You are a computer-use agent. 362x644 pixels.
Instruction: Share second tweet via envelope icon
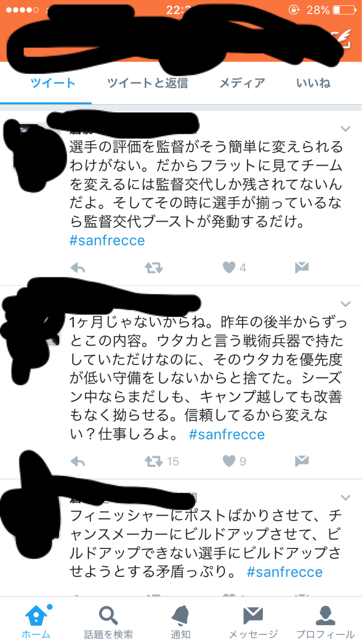(x=302, y=461)
